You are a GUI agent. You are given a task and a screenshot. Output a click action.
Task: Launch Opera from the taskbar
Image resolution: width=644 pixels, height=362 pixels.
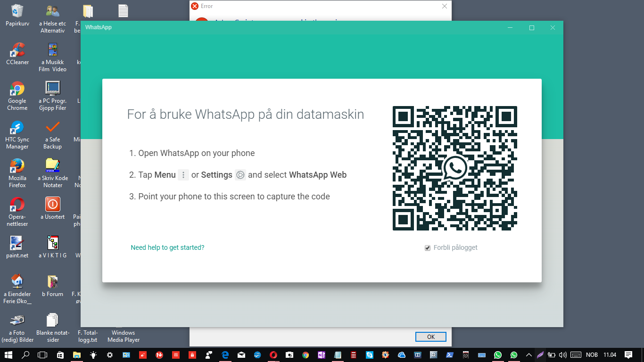tap(273, 354)
